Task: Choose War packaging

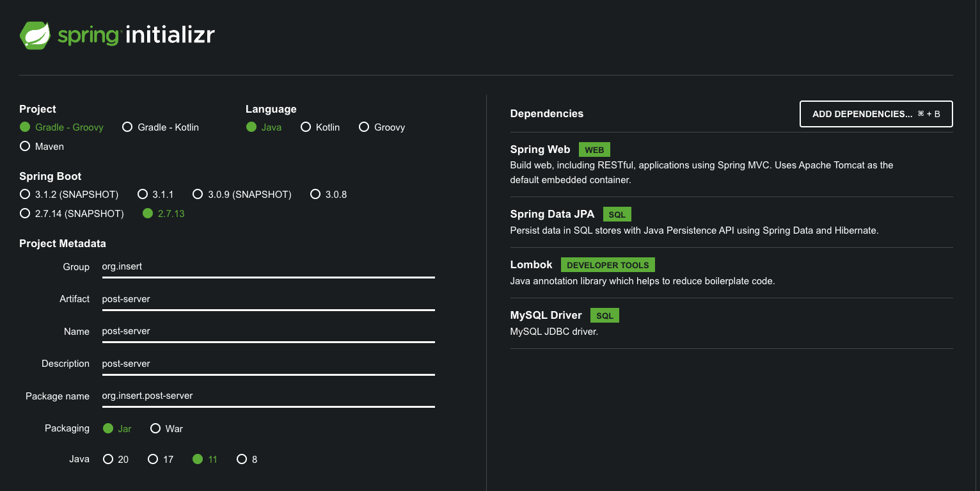Action: pos(166,429)
